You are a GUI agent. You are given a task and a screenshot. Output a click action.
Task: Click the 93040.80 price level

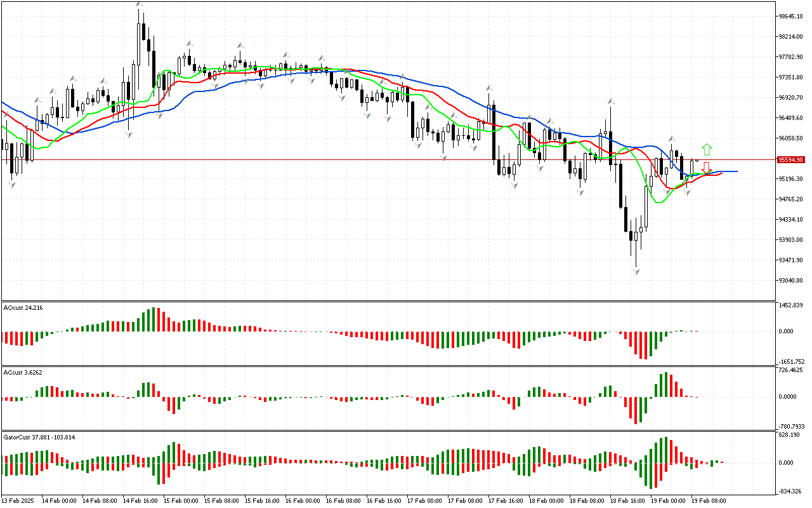[x=790, y=281]
